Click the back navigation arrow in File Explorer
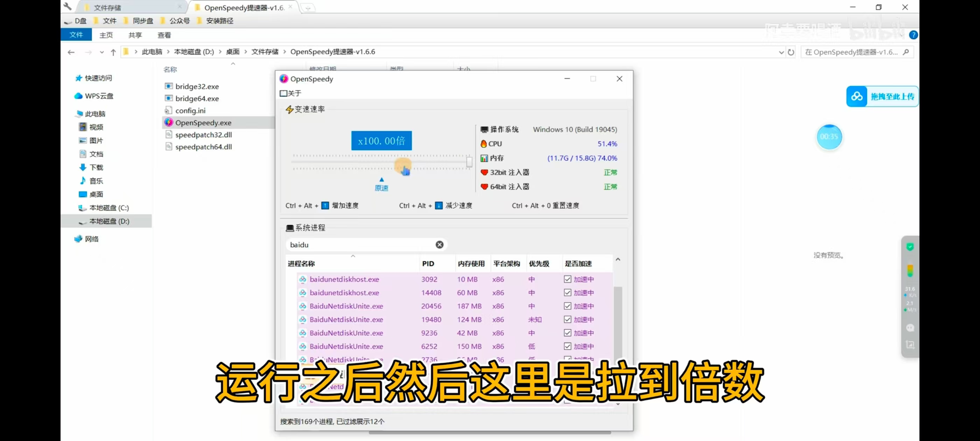This screenshot has width=980, height=441. point(71,52)
